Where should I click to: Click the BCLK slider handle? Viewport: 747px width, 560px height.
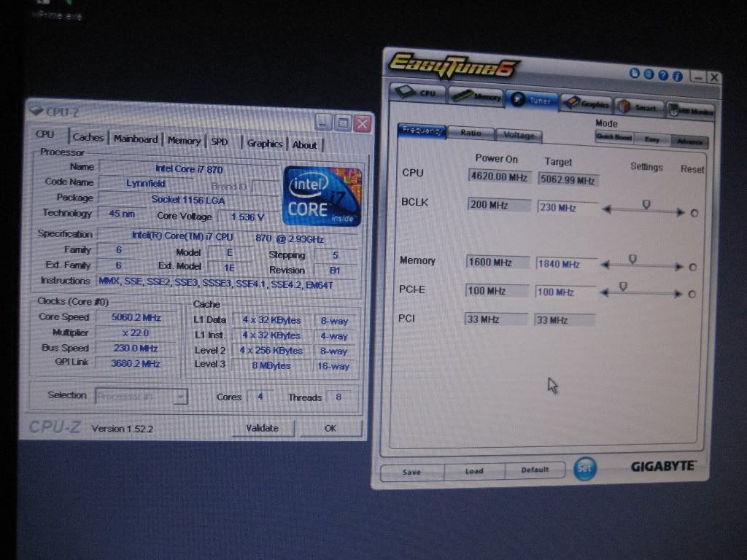click(646, 204)
